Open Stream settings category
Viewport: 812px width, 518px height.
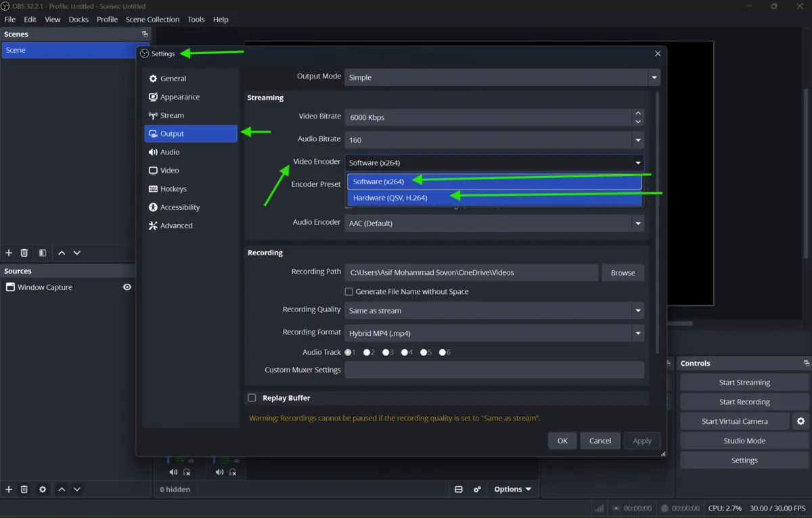click(191, 115)
